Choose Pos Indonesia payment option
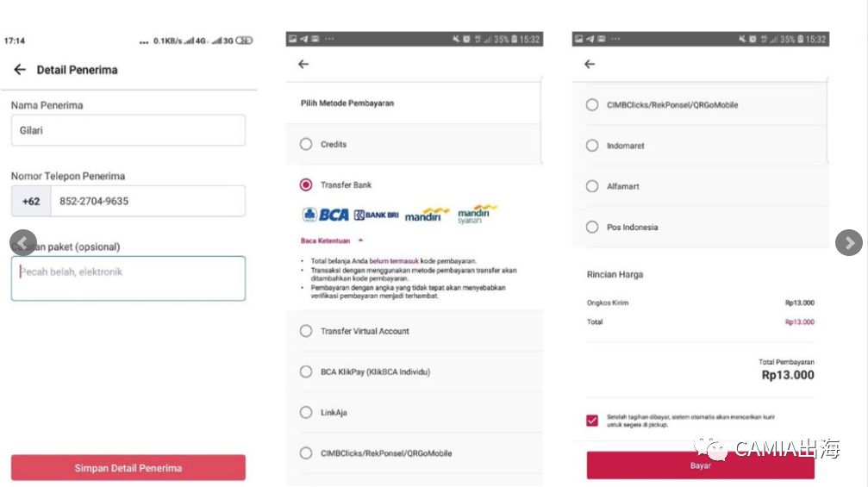This screenshot has height=487, width=868. pos(592,228)
